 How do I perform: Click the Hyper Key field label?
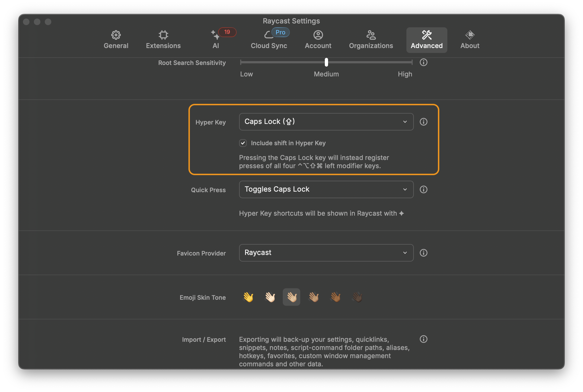pyautogui.click(x=210, y=122)
